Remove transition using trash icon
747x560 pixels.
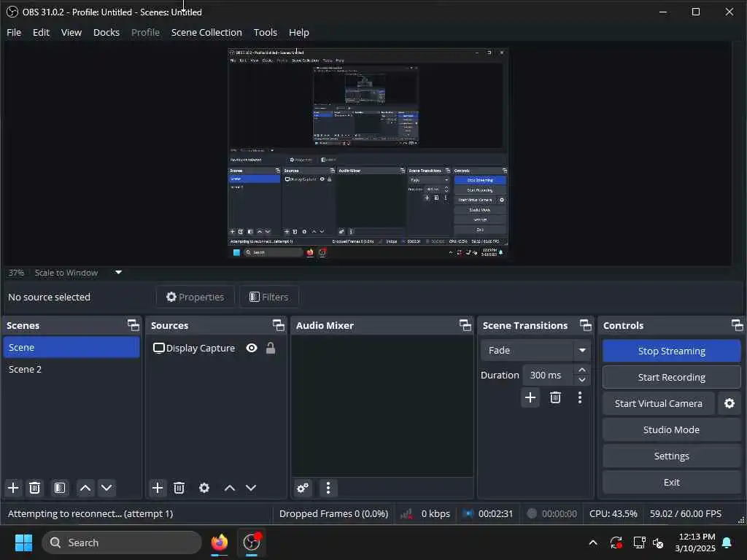point(555,397)
